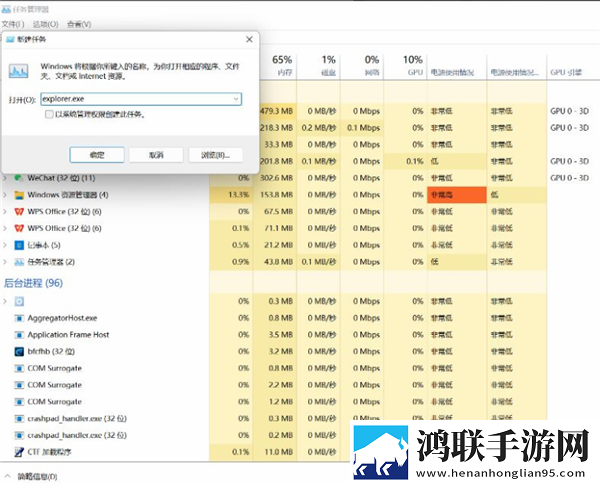Click the icon of the WPS Office row using 67.5 MB
The image size is (600, 485).
click(19, 212)
